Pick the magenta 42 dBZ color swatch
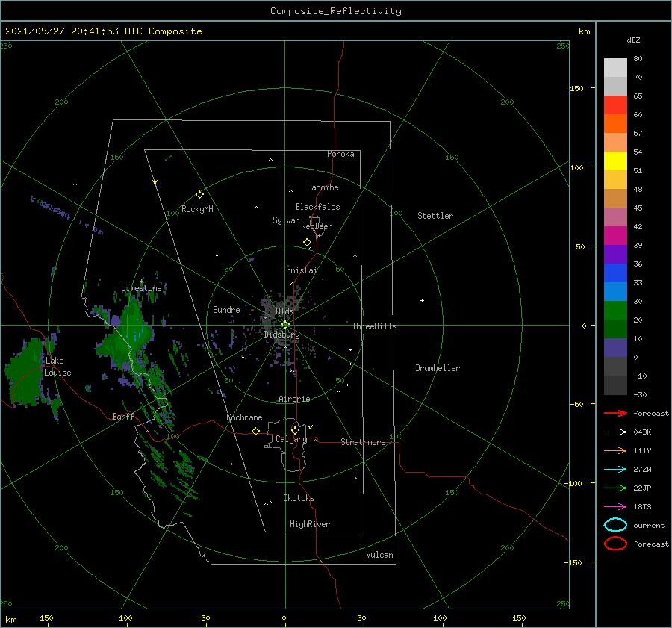This screenshot has height=628, width=672. tap(615, 235)
